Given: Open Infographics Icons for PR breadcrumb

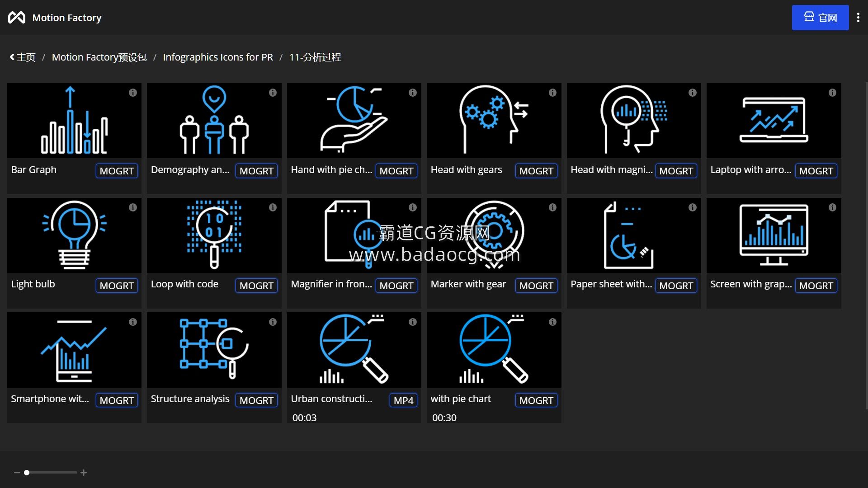Looking at the screenshot, I should [x=218, y=57].
